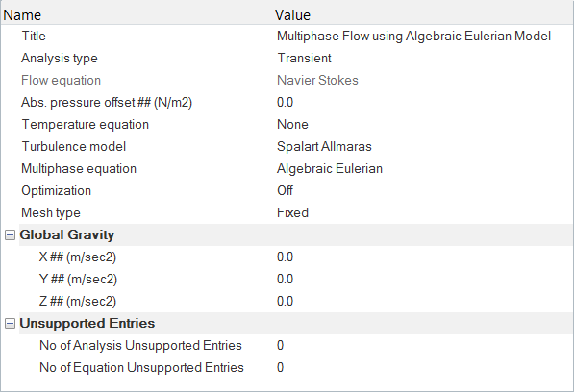Edit the Title value field
Viewport: 574px width, 392px height.
(413, 37)
